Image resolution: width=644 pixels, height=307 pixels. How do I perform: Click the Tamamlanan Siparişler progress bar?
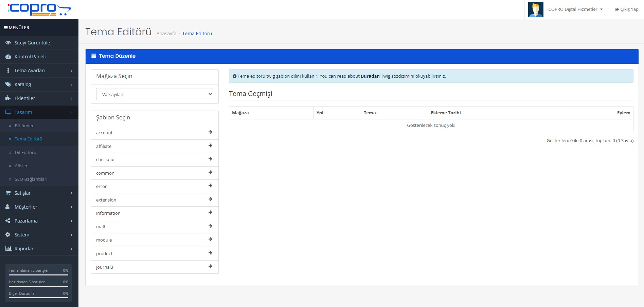(x=38, y=275)
